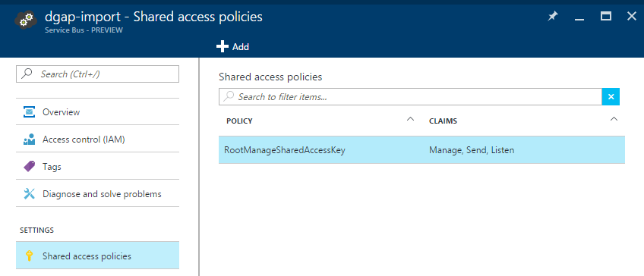Sort by the POLICY column caret
Viewport: 644px width, 276px height.
pyautogui.click(x=410, y=119)
